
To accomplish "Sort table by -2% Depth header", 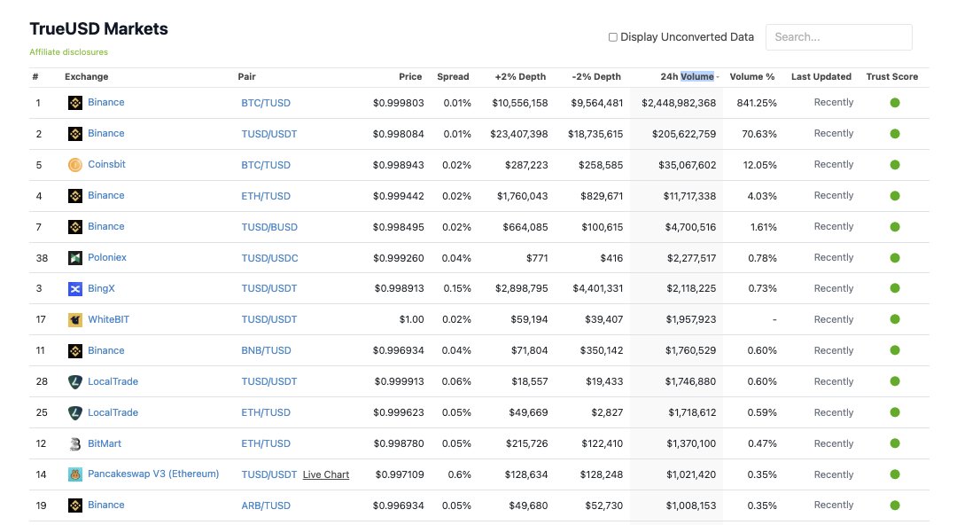I will click(596, 76).
